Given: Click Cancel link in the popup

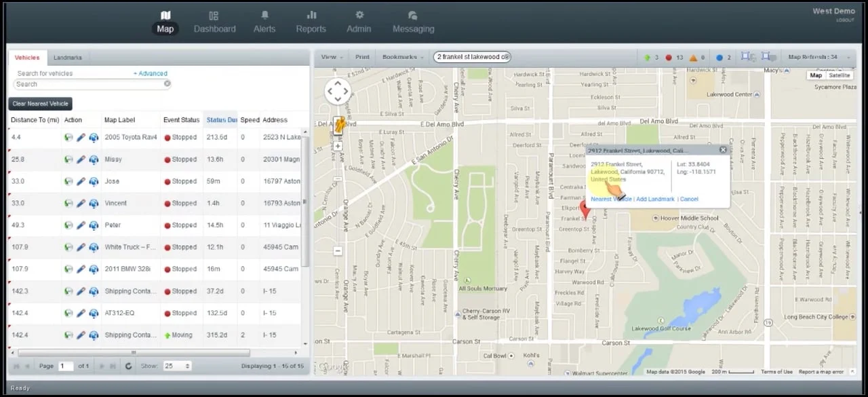Looking at the screenshot, I should [x=689, y=199].
